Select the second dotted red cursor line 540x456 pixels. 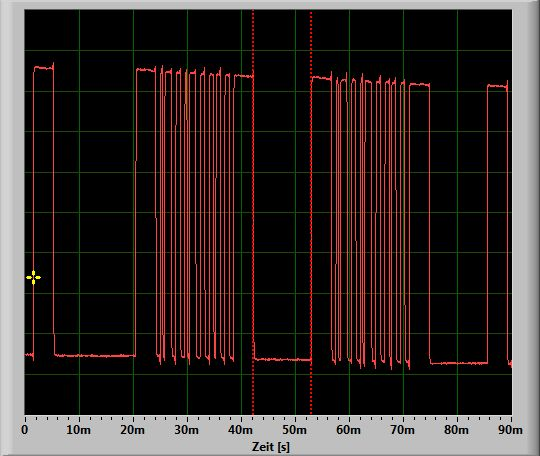tap(311, 212)
